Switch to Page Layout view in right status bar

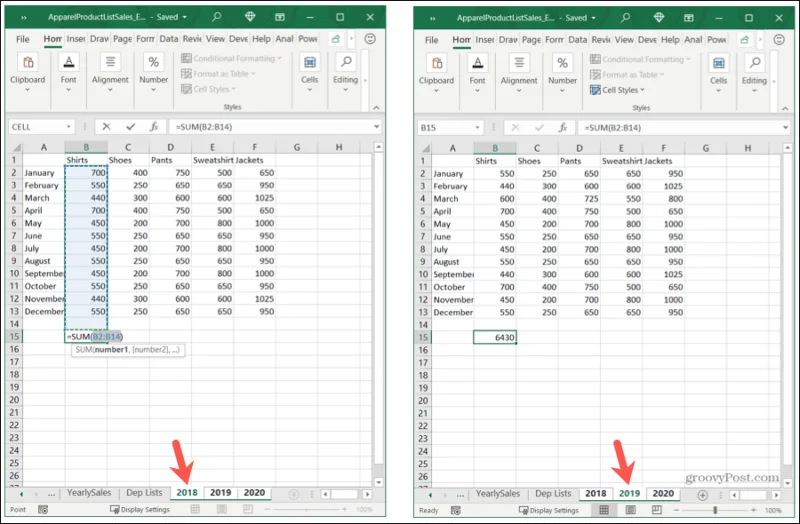tap(631, 510)
